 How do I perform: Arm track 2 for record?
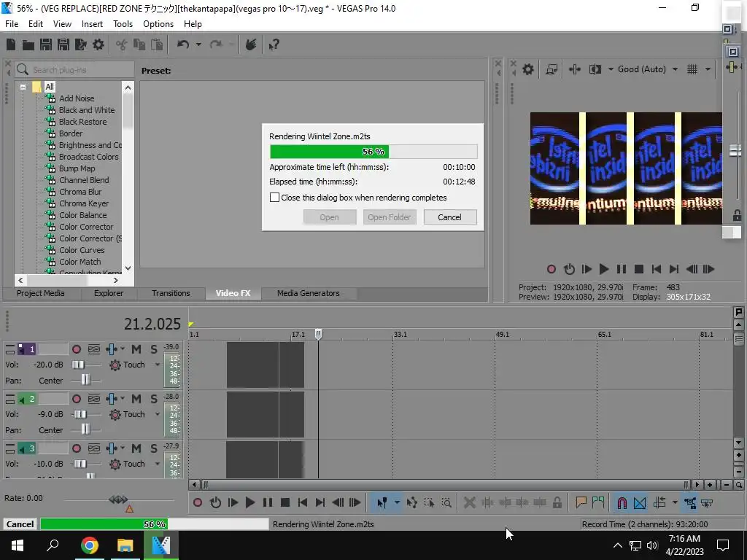76,399
